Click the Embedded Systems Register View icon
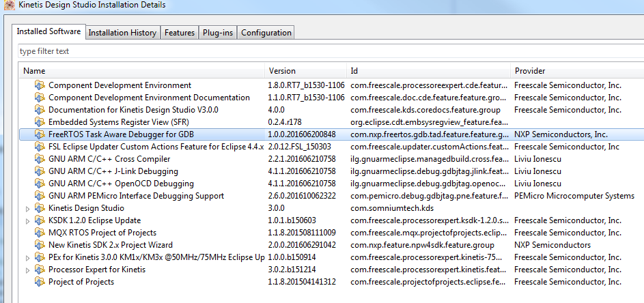This screenshot has height=303, width=644. 40,122
